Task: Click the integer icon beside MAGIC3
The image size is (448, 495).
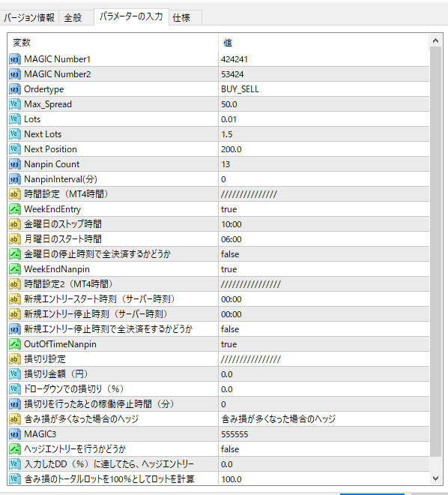Action: click(x=15, y=434)
